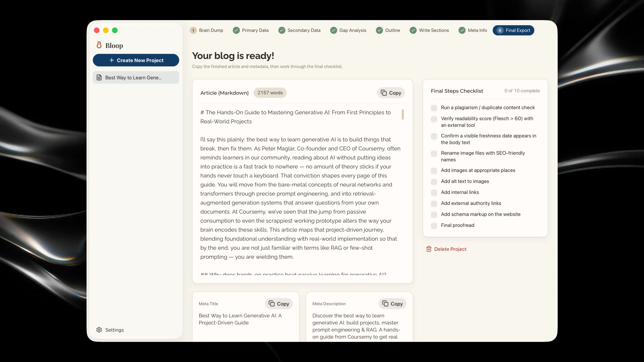Go to the Meta Info step

point(473,30)
